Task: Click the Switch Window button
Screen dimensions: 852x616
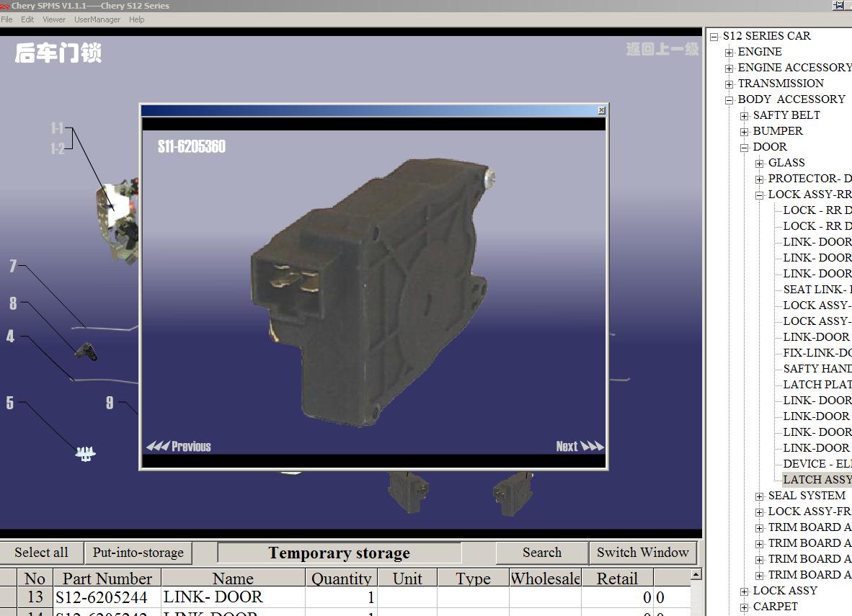Action: [x=643, y=553]
